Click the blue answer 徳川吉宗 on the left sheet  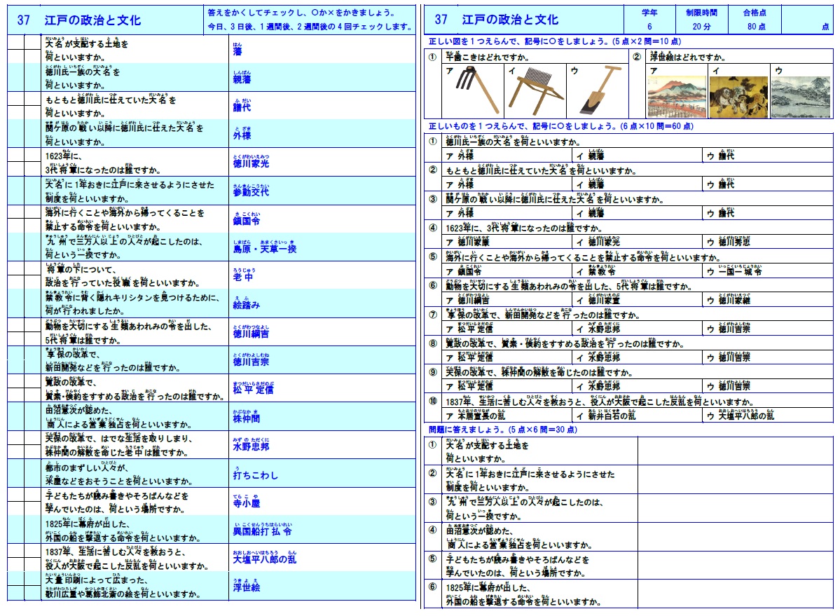pos(251,360)
